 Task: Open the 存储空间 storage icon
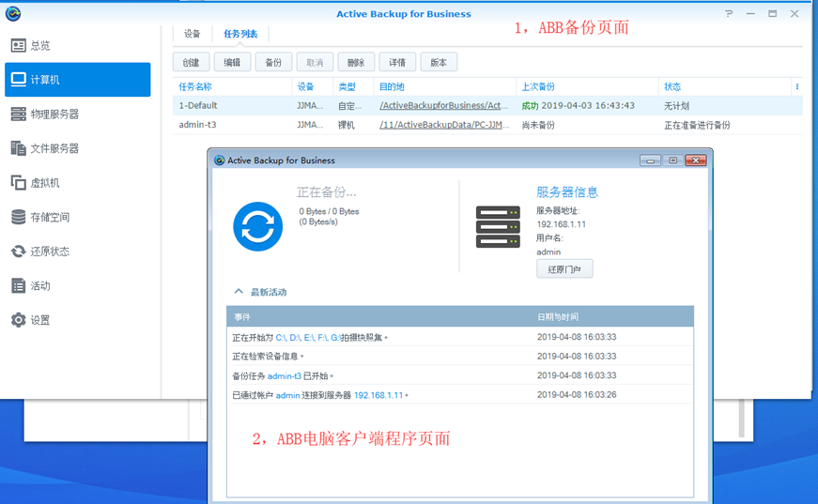[x=18, y=217]
